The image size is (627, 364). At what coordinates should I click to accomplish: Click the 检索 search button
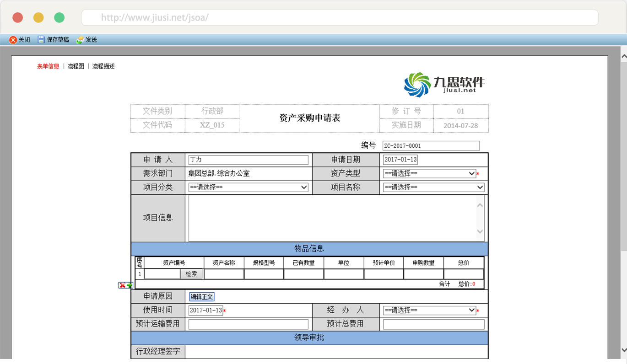click(191, 274)
